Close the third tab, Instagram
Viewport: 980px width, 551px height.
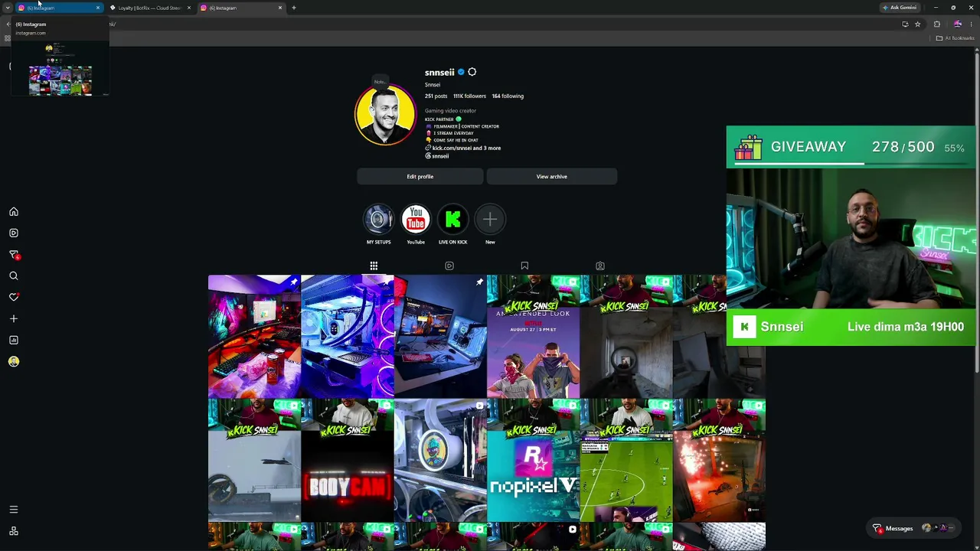click(280, 8)
